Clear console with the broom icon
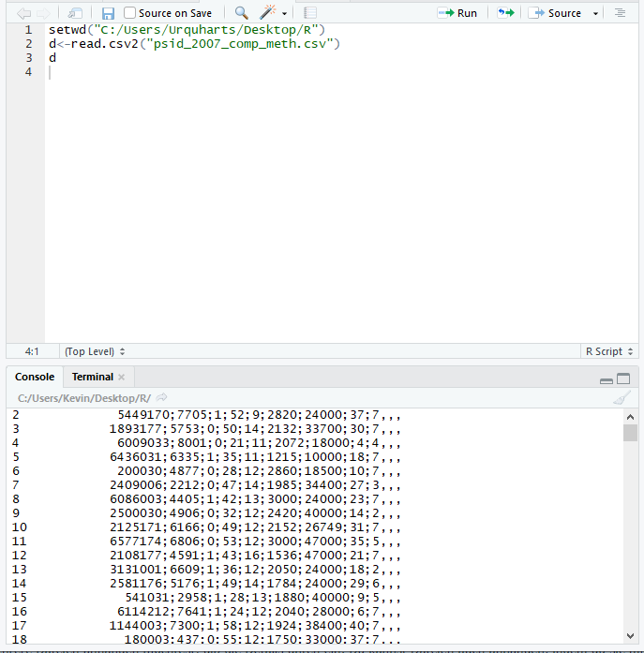The width and height of the screenshot is (644, 653). [x=622, y=398]
